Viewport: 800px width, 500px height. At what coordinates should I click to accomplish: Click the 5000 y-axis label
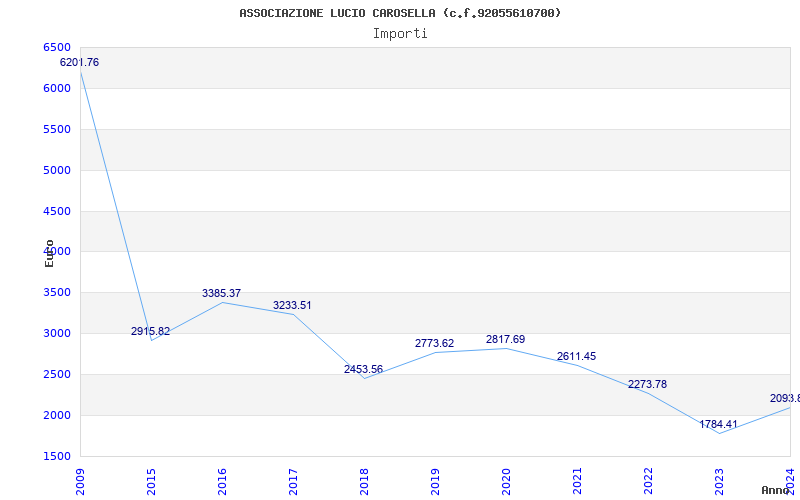click(57, 170)
